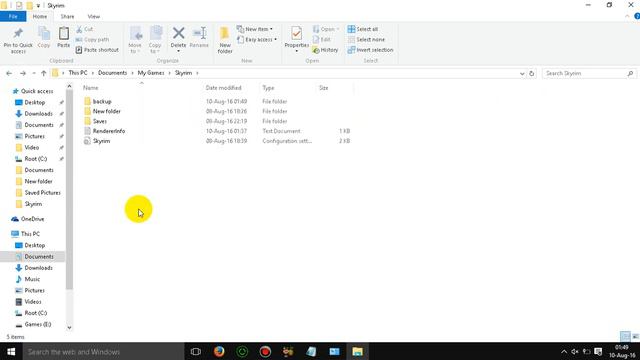Go back with the left arrow
The image size is (640, 360).
point(9,73)
